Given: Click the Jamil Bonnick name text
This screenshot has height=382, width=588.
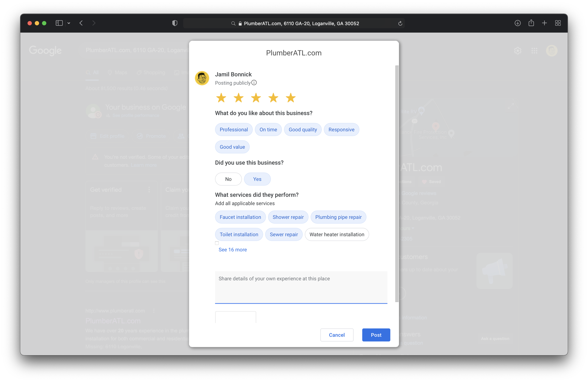Looking at the screenshot, I should (x=233, y=74).
